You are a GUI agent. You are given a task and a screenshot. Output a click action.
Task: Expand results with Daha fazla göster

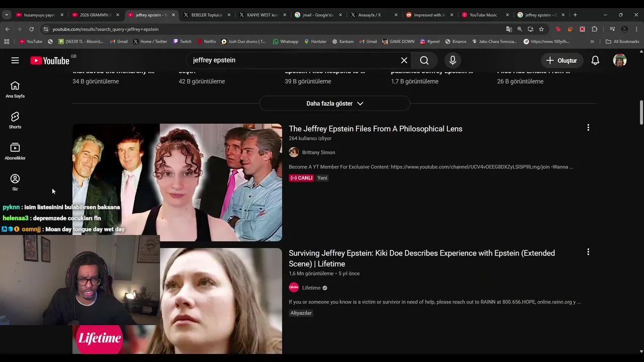pyautogui.click(x=335, y=104)
